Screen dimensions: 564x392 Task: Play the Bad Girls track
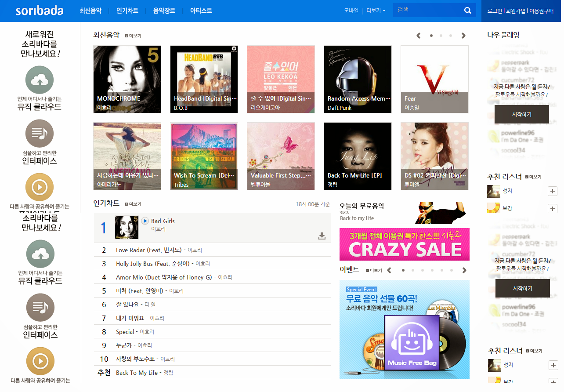tap(145, 221)
